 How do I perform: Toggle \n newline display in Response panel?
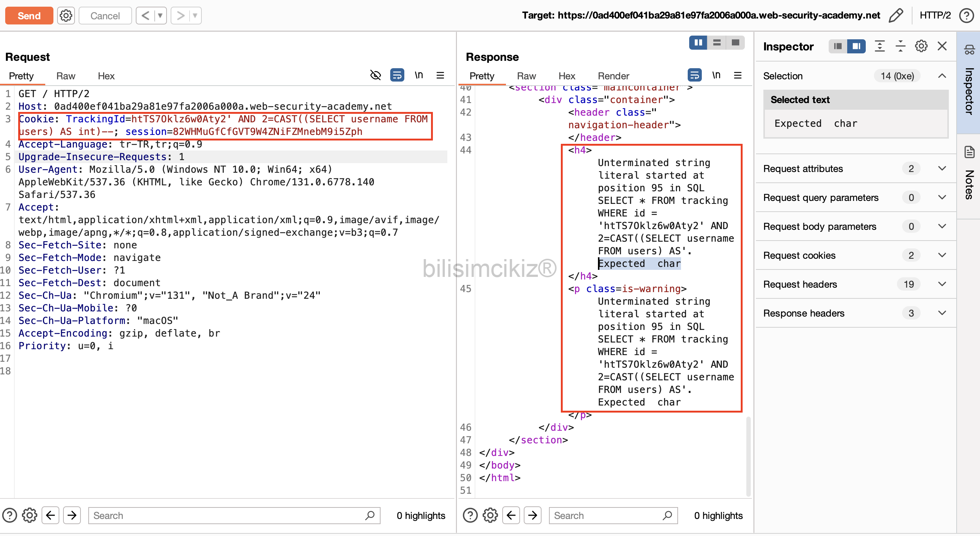point(716,75)
